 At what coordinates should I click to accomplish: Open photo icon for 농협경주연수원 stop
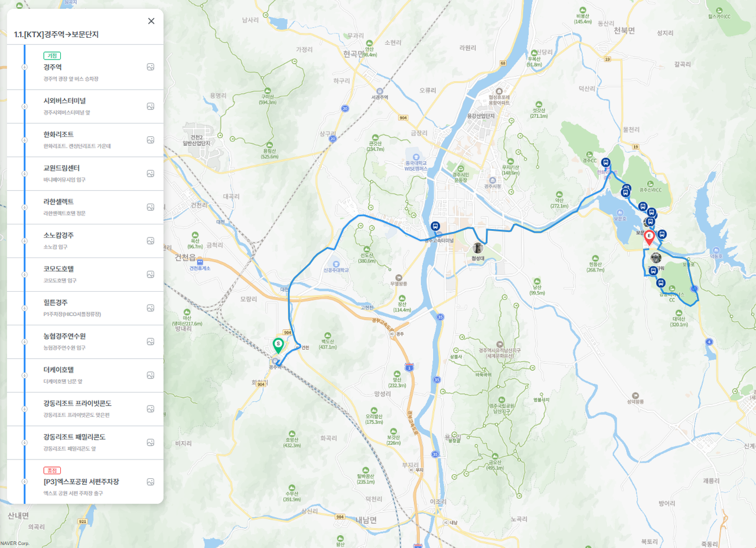[x=151, y=342]
